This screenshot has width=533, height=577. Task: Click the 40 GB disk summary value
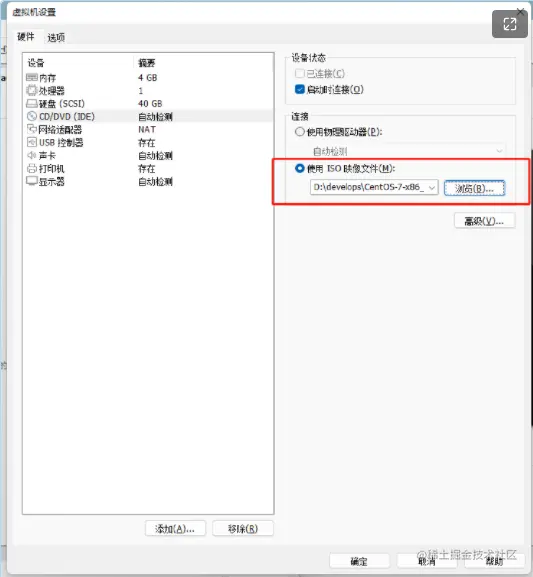[150, 103]
